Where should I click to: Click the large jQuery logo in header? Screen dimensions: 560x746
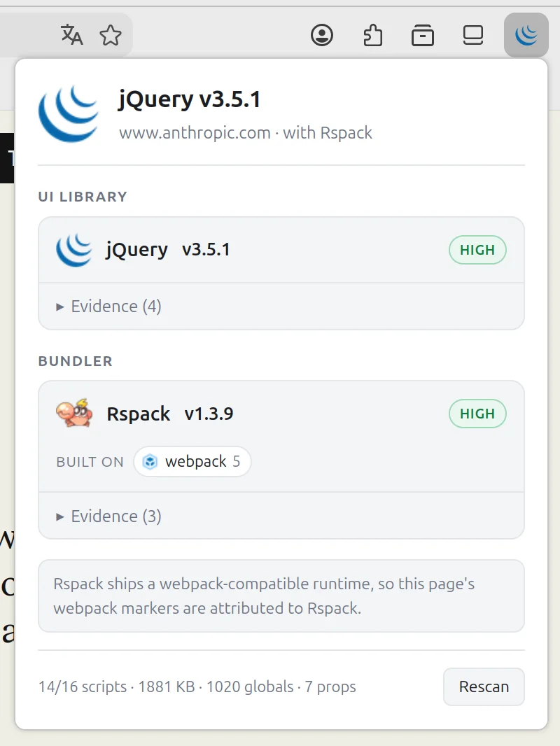69,113
